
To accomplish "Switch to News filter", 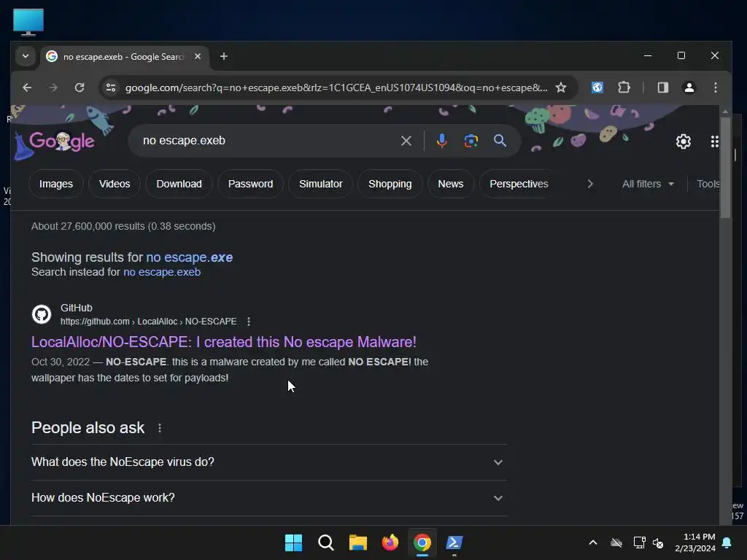I will pyautogui.click(x=450, y=184).
